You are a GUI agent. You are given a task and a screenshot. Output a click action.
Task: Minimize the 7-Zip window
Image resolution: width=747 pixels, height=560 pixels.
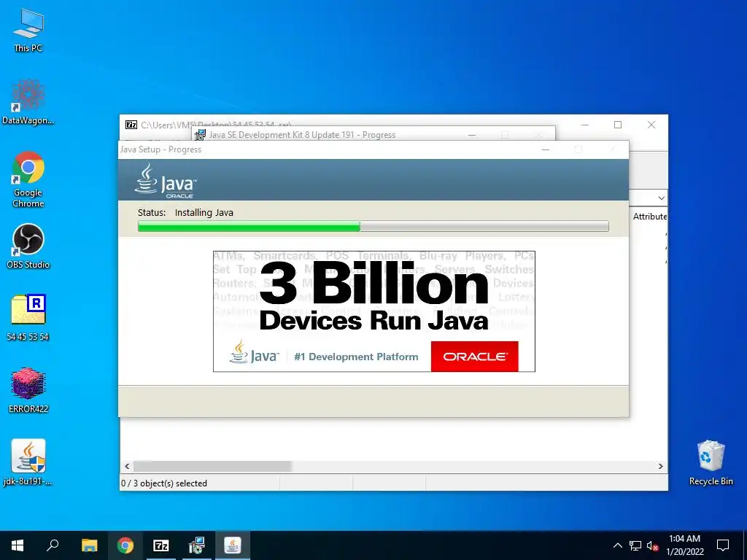click(x=585, y=125)
